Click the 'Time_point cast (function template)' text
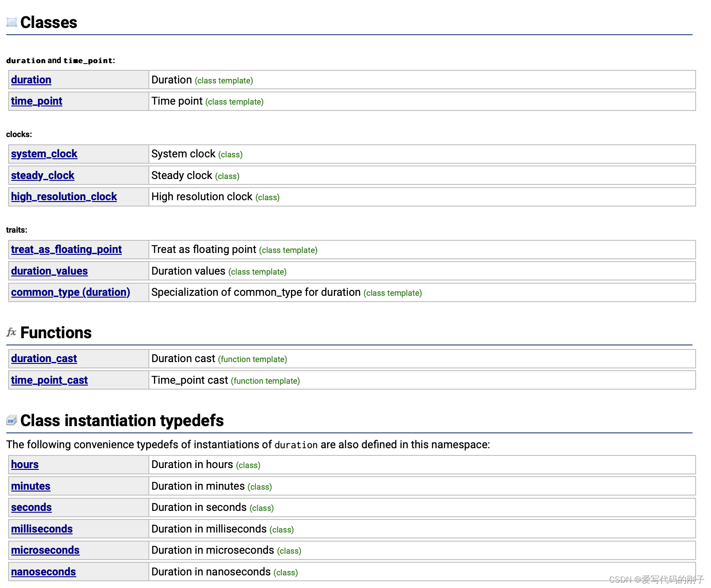 click(226, 381)
